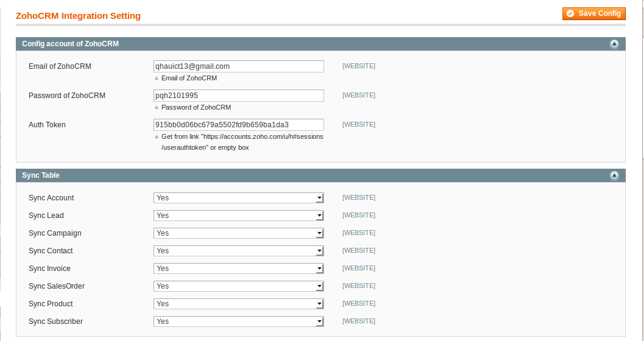The width and height of the screenshot is (644, 341).
Task: Click the Auth Token hint about accounts.zoho.com link
Action: [x=242, y=142]
